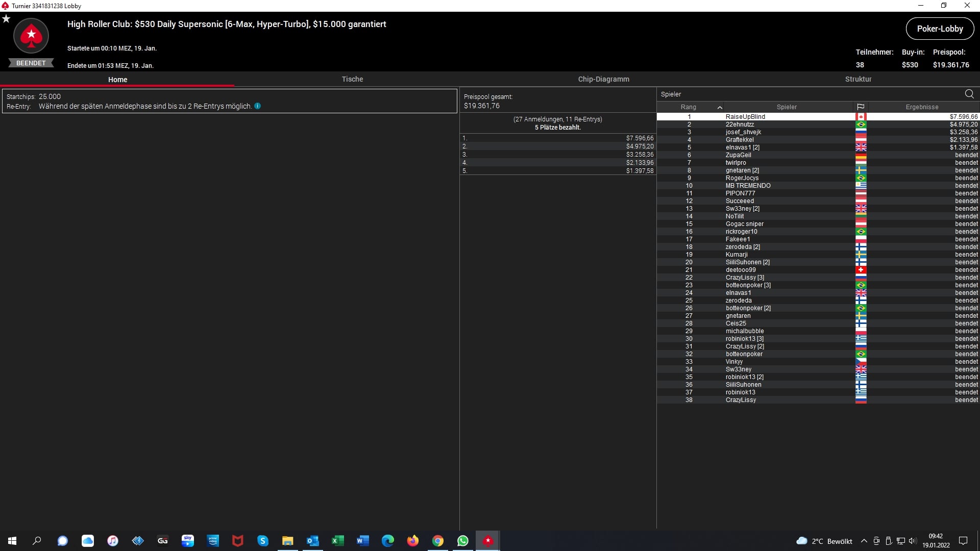Viewport: 980px width, 551px height.
Task: Click the PokerStars taskbar icon
Action: [x=488, y=541]
